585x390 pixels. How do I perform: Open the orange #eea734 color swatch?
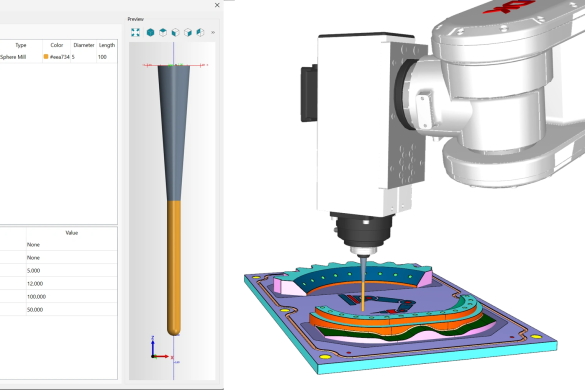[x=46, y=57]
